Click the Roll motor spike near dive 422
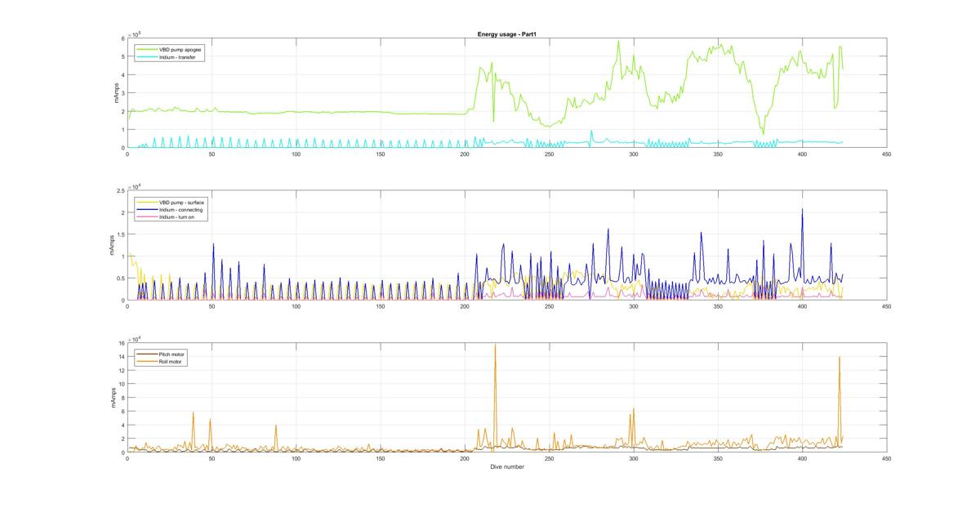The image size is (980, 508). pyautogui.click(x=840, y=357)
